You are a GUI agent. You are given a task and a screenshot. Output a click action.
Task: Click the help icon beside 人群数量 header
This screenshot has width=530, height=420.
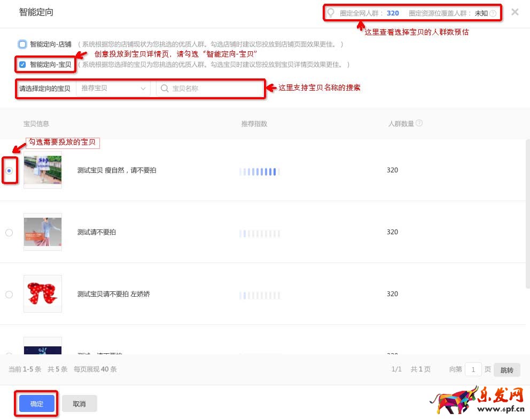419,123
